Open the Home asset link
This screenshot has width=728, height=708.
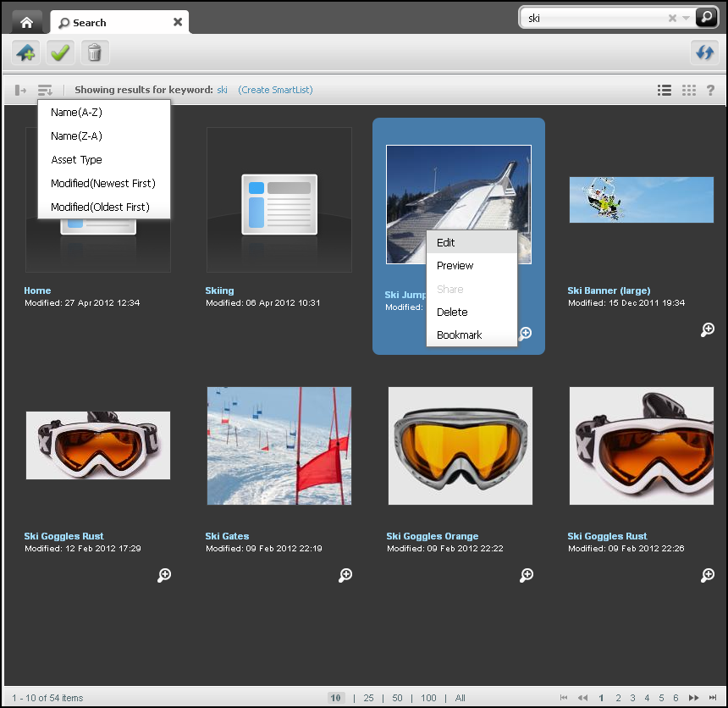tap(37, 290)
